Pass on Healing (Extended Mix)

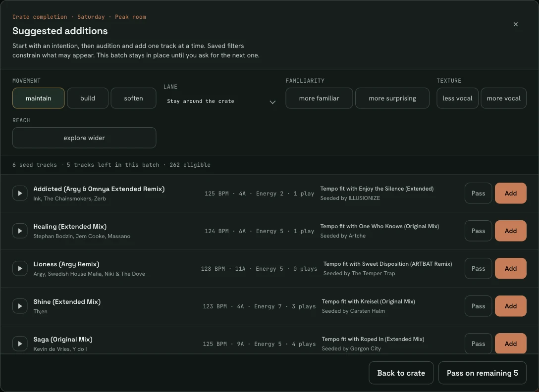click(478, 231)
